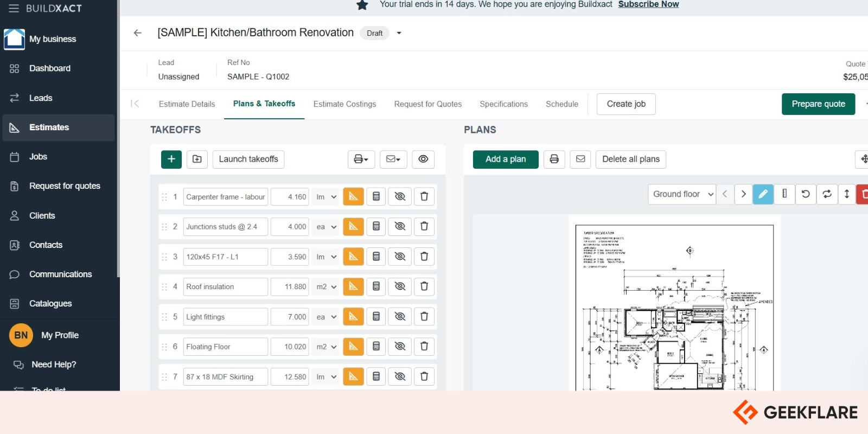The height and width of the screenshot is (434, 868).
Task: Open unit dropdown for 120x45 F17 row
Action: click(327, 257)
